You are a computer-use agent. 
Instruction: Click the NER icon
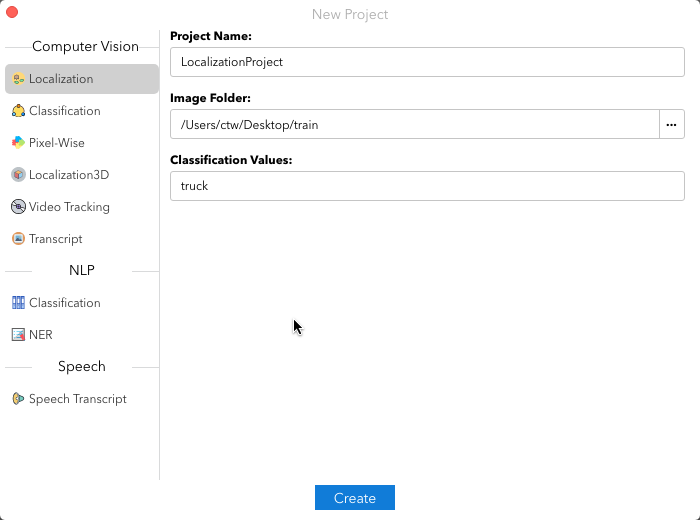click(18, 335)
